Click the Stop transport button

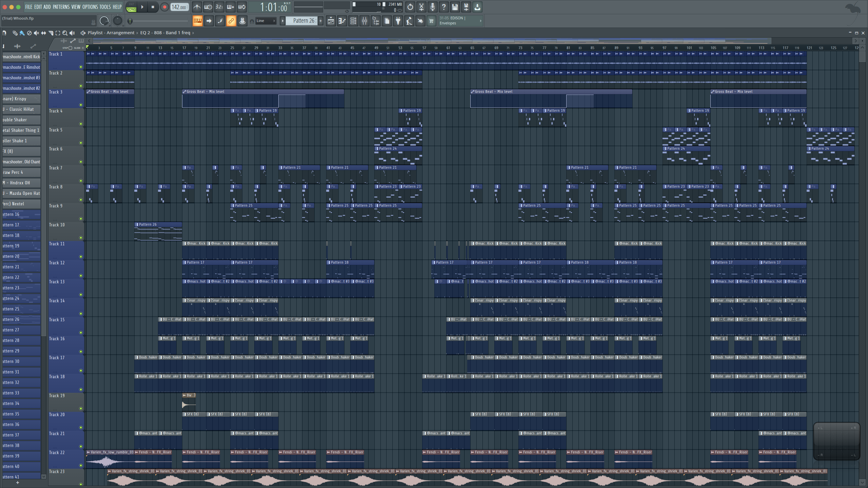pyautogui.click(x=153, y=7)
